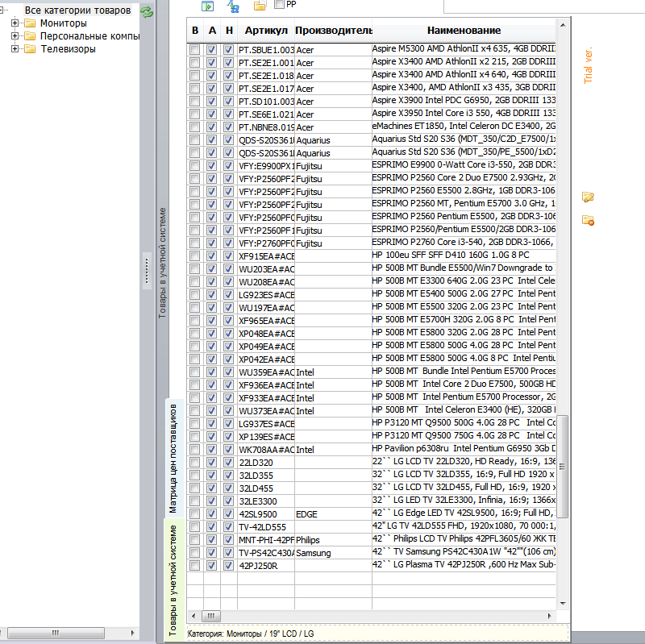Toggle the PP checkbox

pyautogui.click(x=279, y=4)
